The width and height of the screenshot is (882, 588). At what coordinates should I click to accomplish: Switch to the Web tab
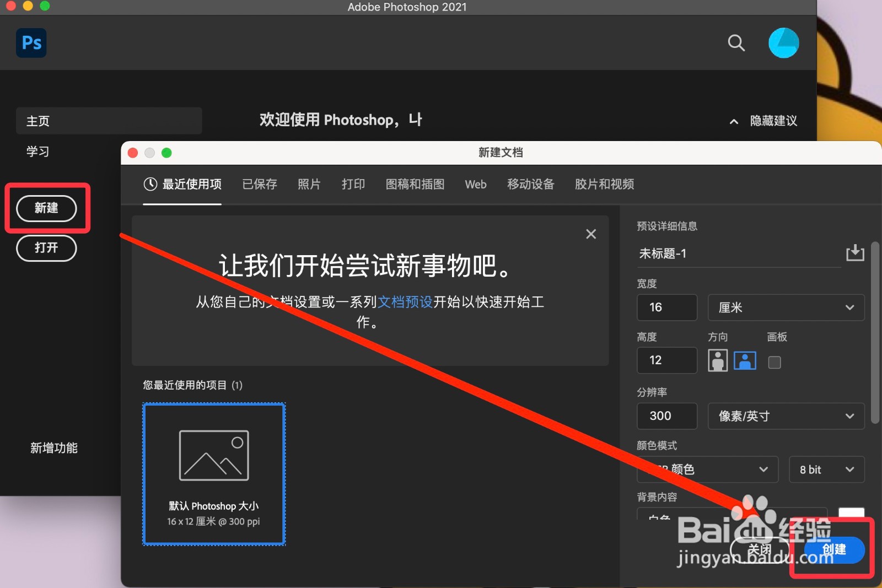pos(476,184)
